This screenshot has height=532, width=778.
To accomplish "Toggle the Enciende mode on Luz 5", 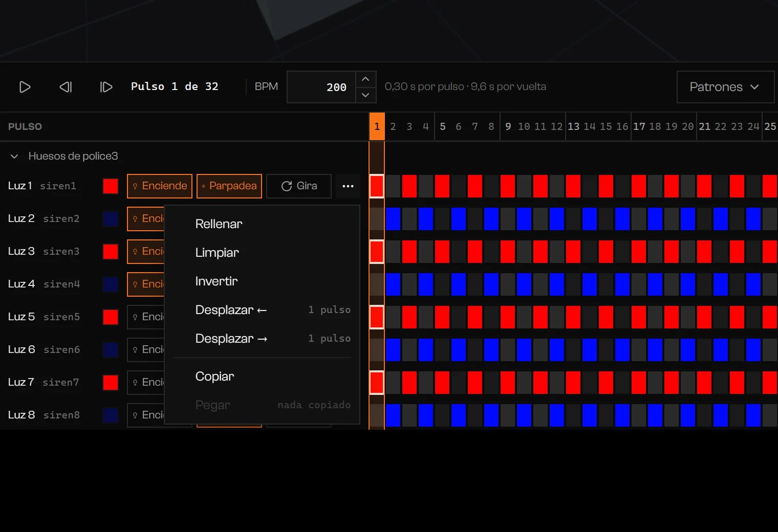I will click(x=146, y=317).
